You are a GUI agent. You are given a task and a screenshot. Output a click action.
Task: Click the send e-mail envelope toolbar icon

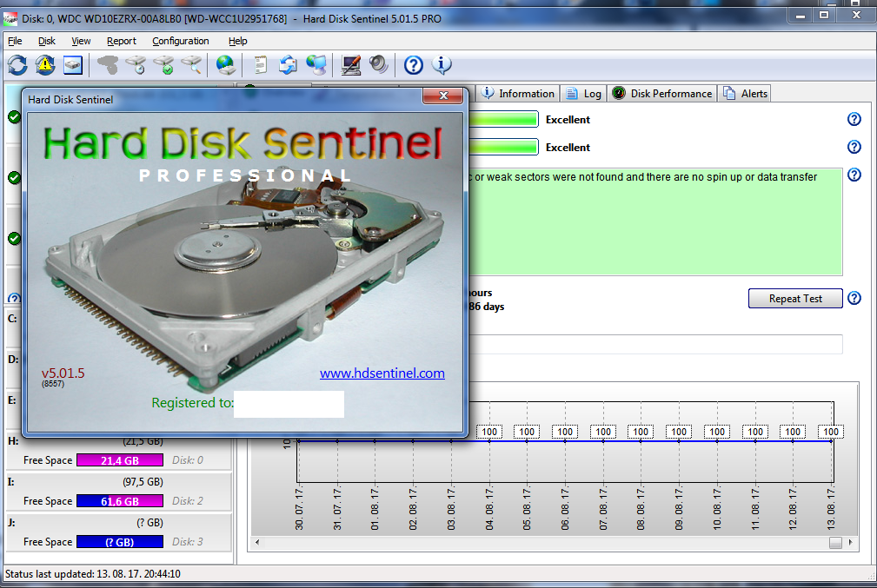(288, 65)
